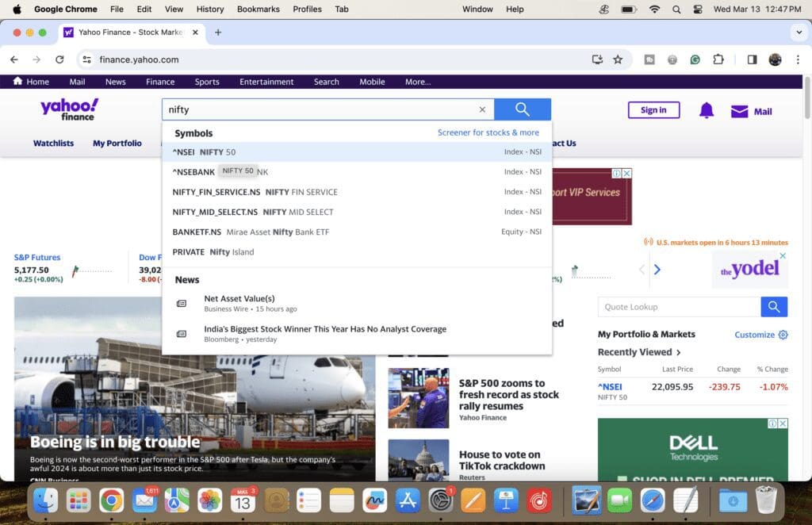The image size is (812, 525).
Task: Click the Yahoo Finance logo
Action: (70, 109)
